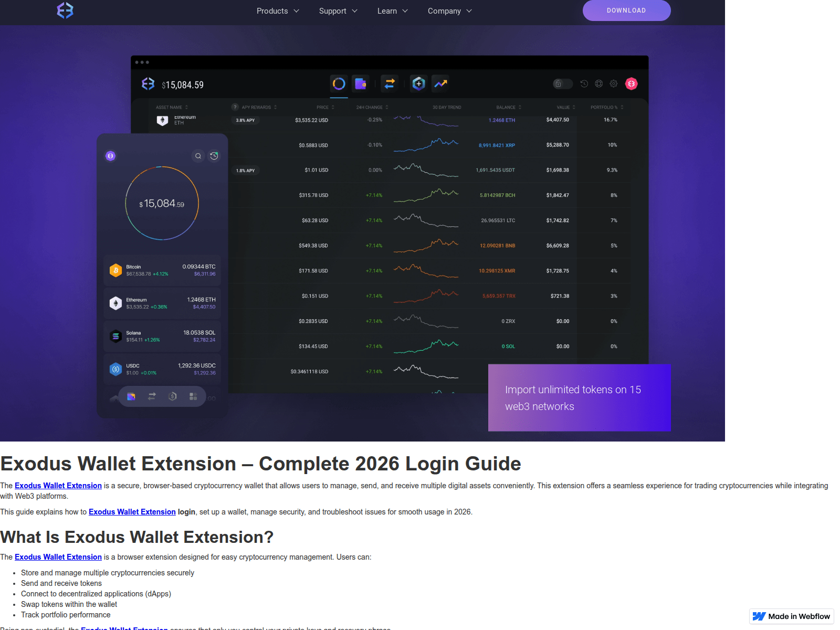The height and width of the screenshot is (630, 840).
Task: Open the portfolio ring icon tab
Action: (339, 83)
